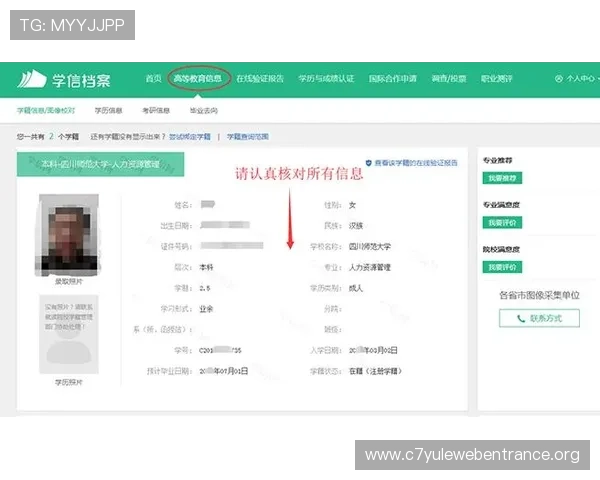Switch to the 毕业去向 sub-tab

pyautogui.click(x=204, y=111)
